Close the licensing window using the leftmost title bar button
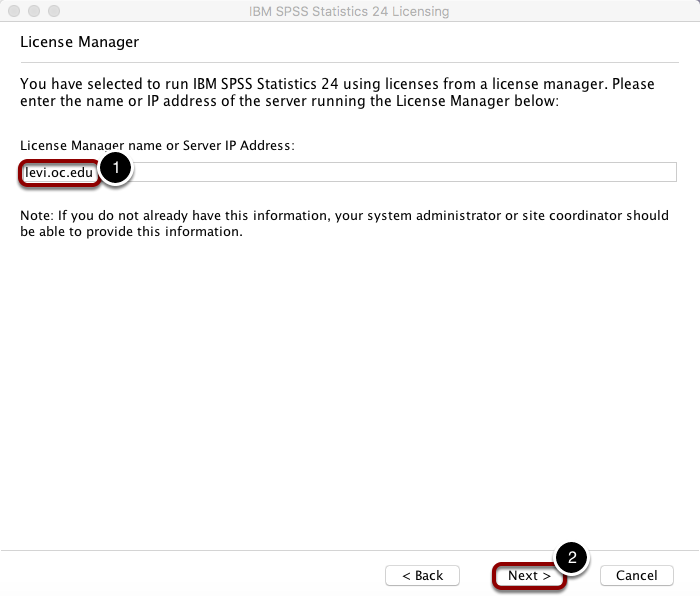This screenshot has width=700, height=596. coord(14,11)
